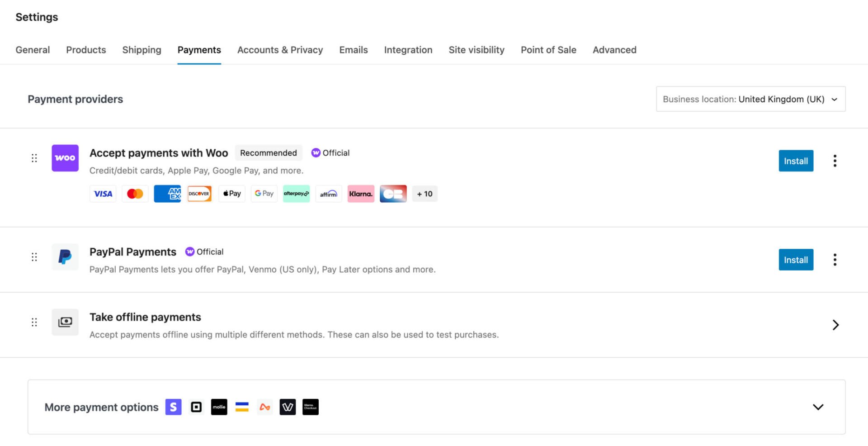Open the Klarna Checkout icon

click(x=310, y=407)
